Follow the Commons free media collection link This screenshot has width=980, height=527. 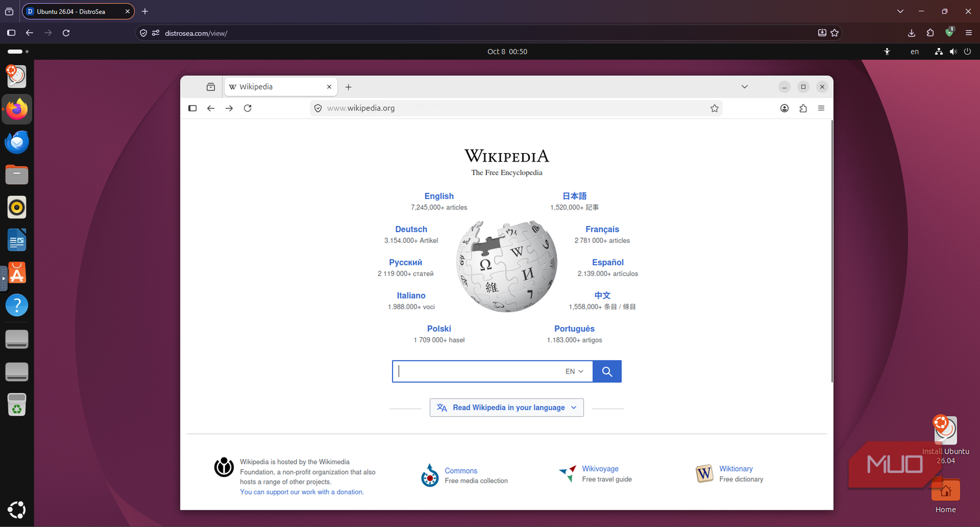461,471
